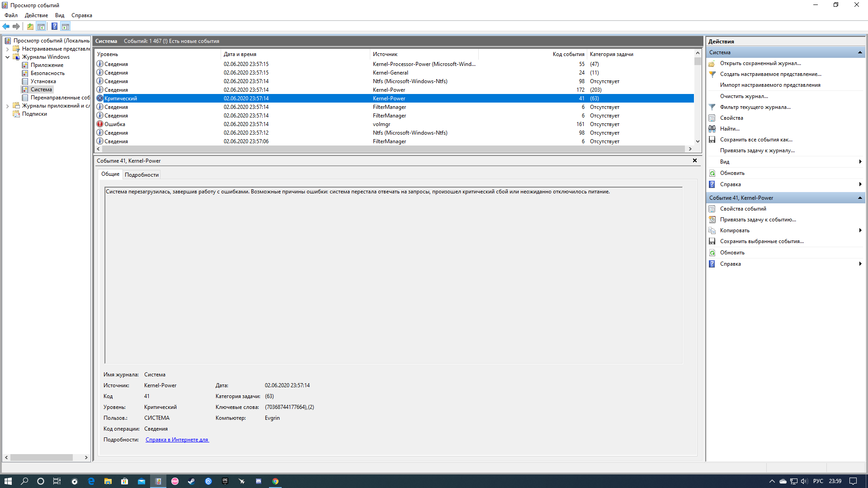Image resolution: width=868 pixels, height=488 pixels.
Task: Click tree pane horizontal scrollbar right arrow
Action: point(86,457)
